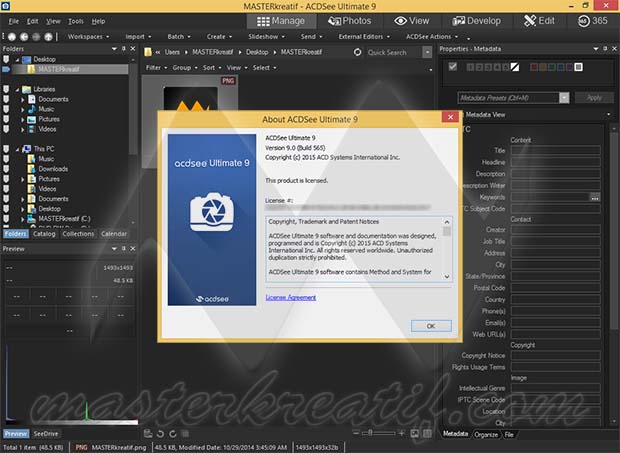Click the SeeDrive tab button
This screenshot has width=620, height=453.
click(x=46, y=434)
